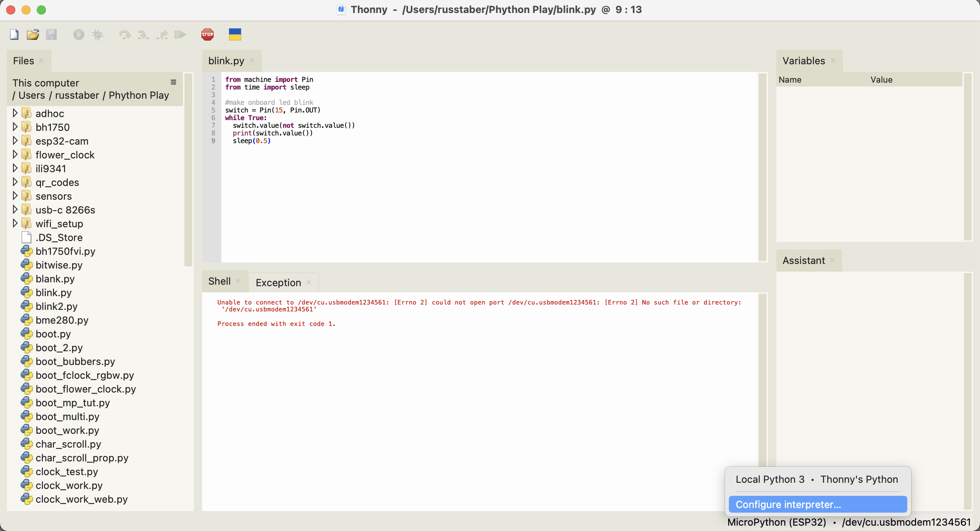Expand the sensors folder
This screenshot has width=980, height=531.
pyautogui.click(x=15, y=195)
